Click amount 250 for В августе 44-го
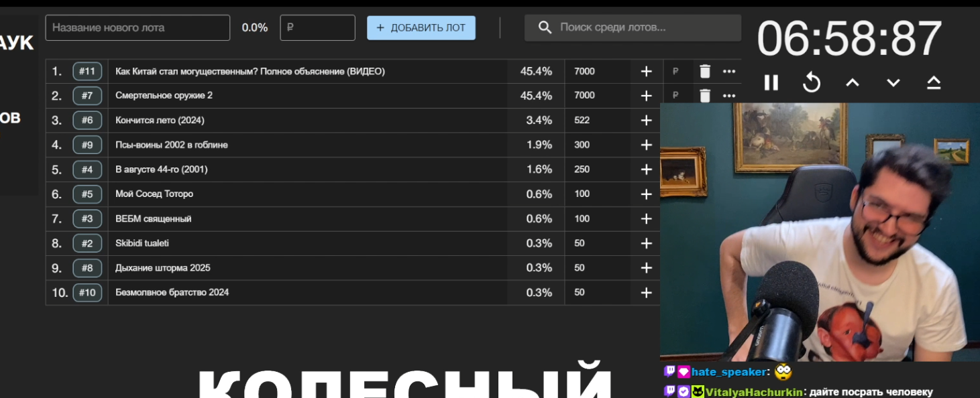 (582, 170)
